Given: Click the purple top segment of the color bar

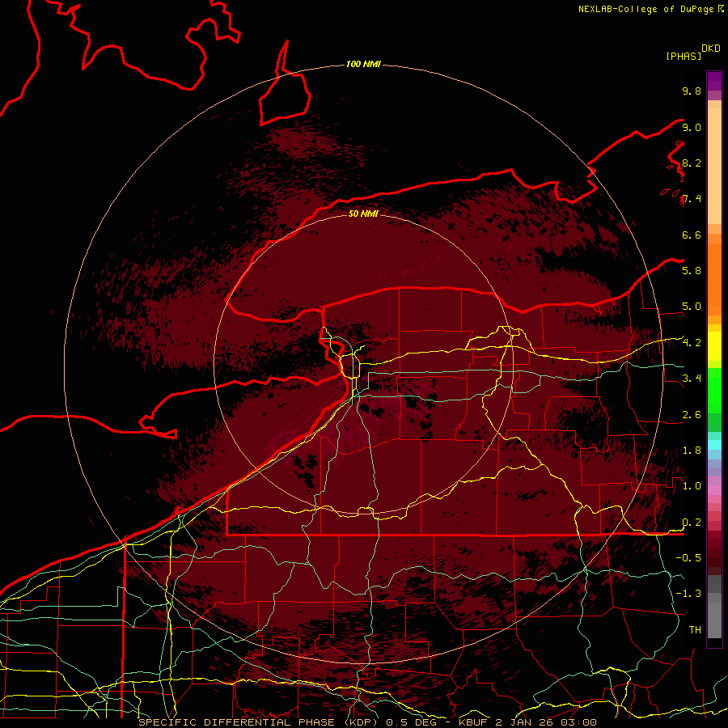Looking at the screenshot, I should [x=714, y=81].
